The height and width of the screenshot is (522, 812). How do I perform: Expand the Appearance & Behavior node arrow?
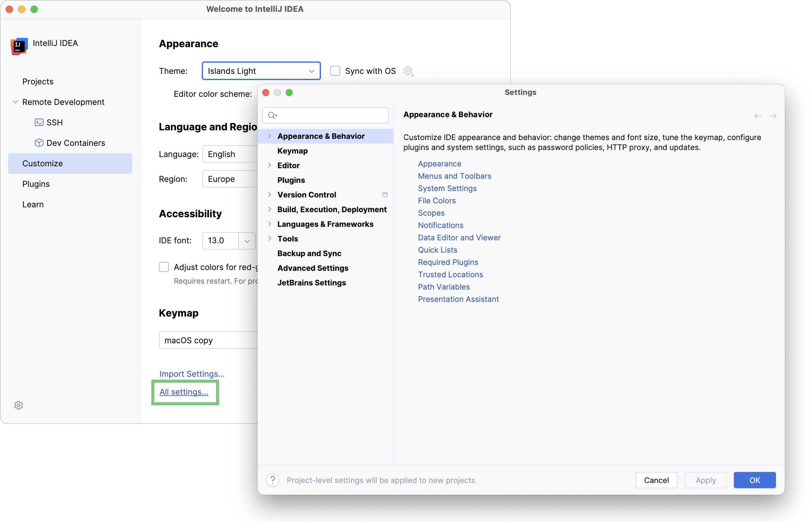[269, 136]
